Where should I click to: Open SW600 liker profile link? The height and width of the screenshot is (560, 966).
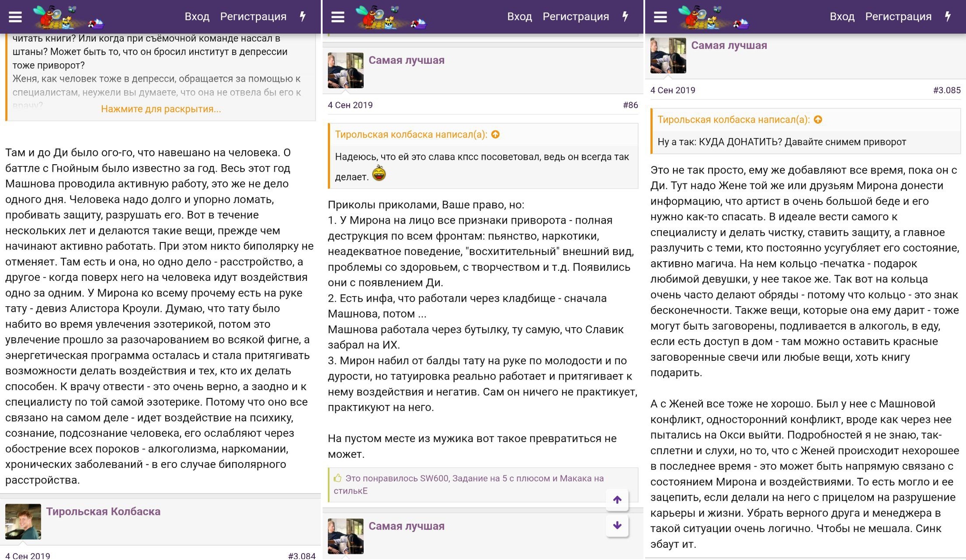[x=434, y=478]
